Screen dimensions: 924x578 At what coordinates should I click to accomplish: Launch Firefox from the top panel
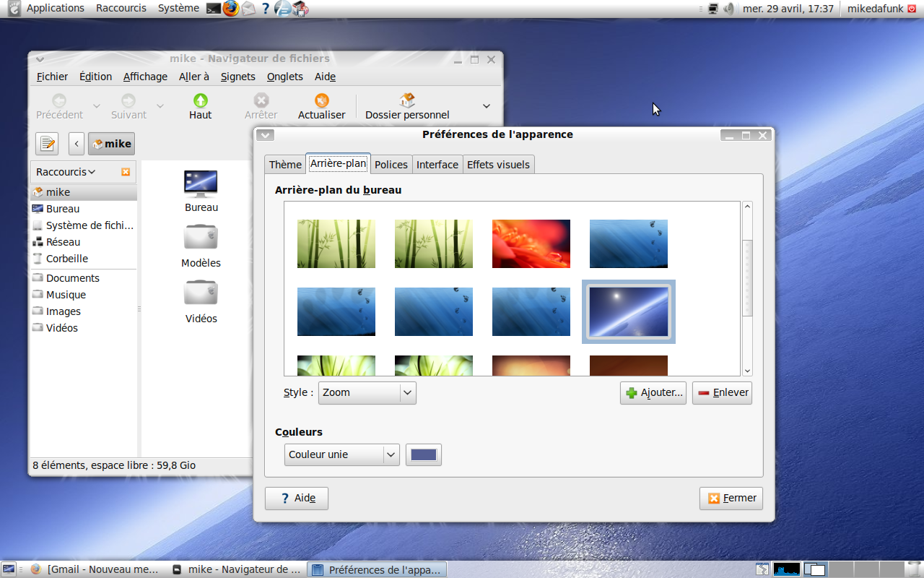click(x=230, y=9)
